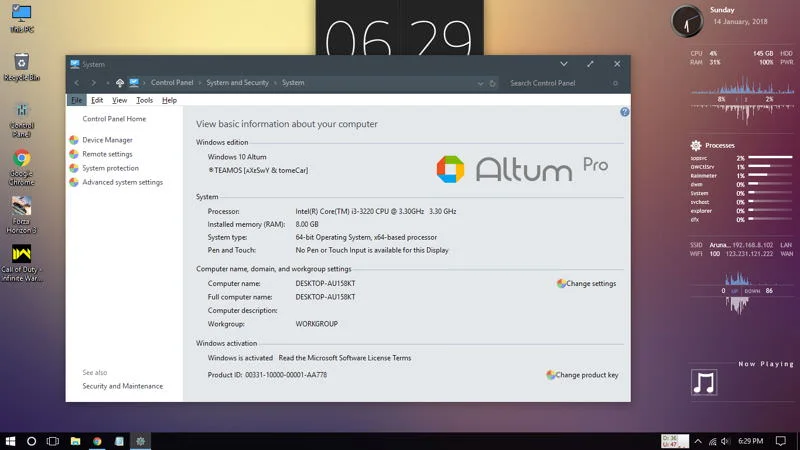800x450 pixels.
Task: Open the Help menu
Action: (169, 100)
